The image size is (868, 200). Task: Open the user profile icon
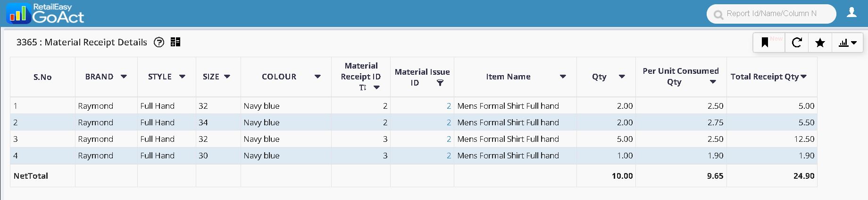(x=851, y=13)
